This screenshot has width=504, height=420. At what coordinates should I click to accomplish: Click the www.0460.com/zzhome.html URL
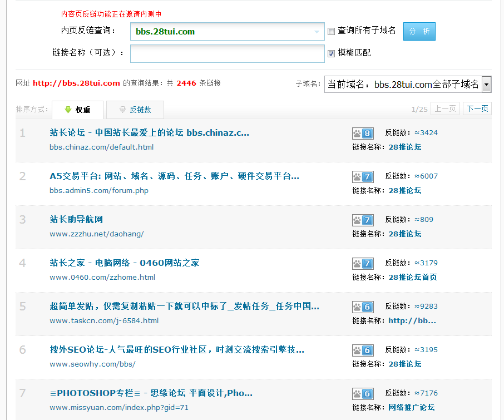tap(102, 278)
